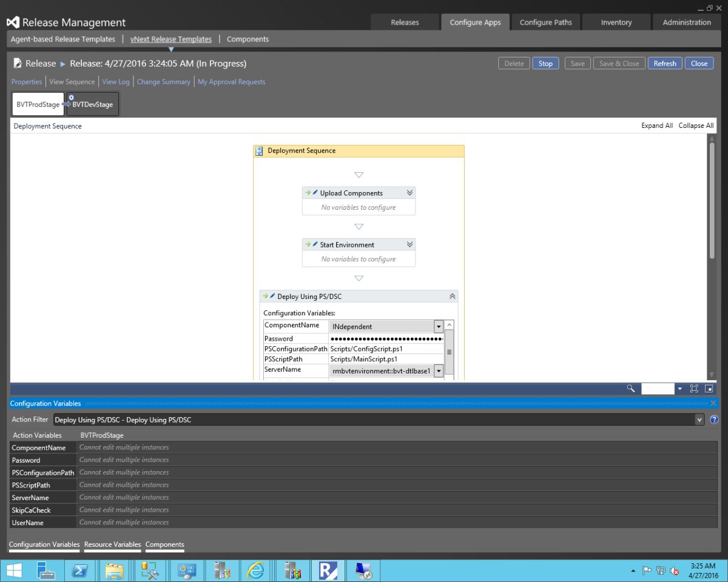The image size is (728, 582).
Task: Switch to Resource Variables bottom tab
Action: click(x=112, y=544)
